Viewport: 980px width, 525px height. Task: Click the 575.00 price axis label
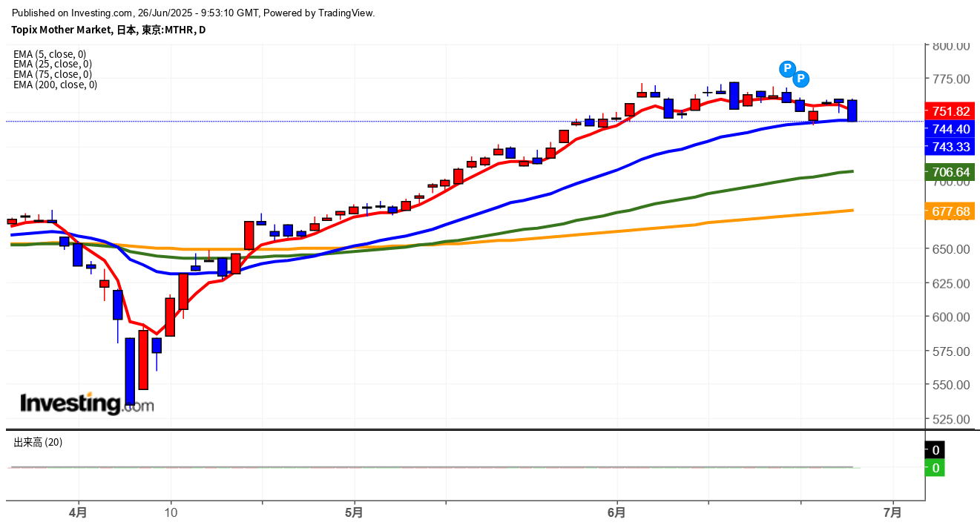952,351
